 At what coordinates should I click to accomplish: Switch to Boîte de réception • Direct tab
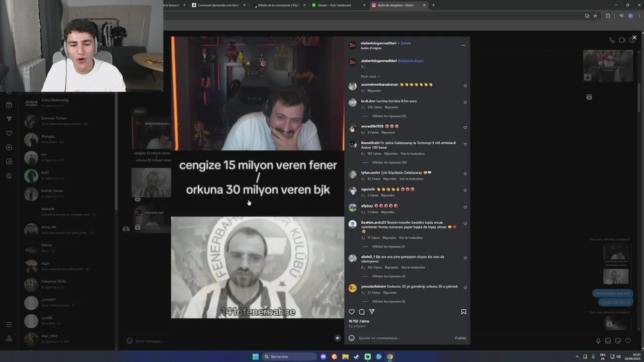click(x=395, y=5)
